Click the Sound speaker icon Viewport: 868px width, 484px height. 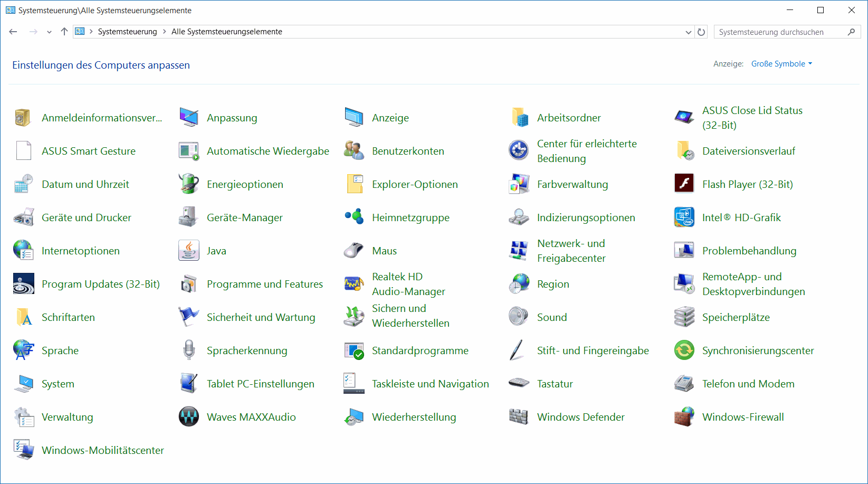point(519,317)
